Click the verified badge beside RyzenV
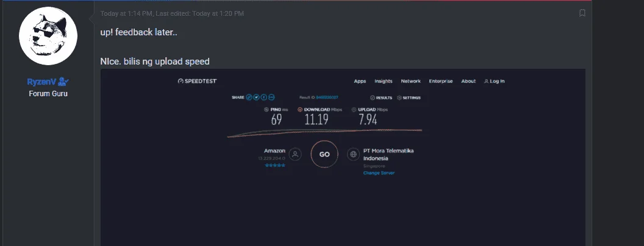Image resolution: width=644 pixels, height=246 pixels. [63, 82]
